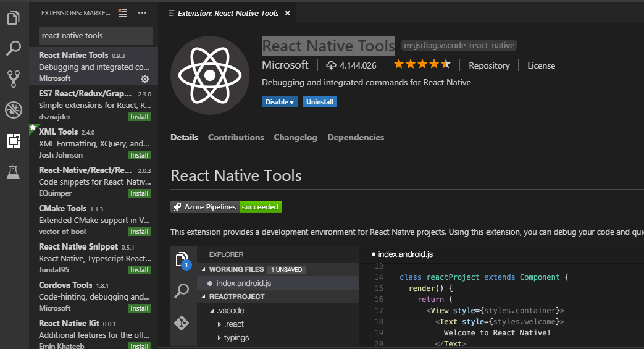Uninstall the React Native Tools extension
Viewport: 644px width, 349px height.
pyautogui.click(x=320, y=102)
